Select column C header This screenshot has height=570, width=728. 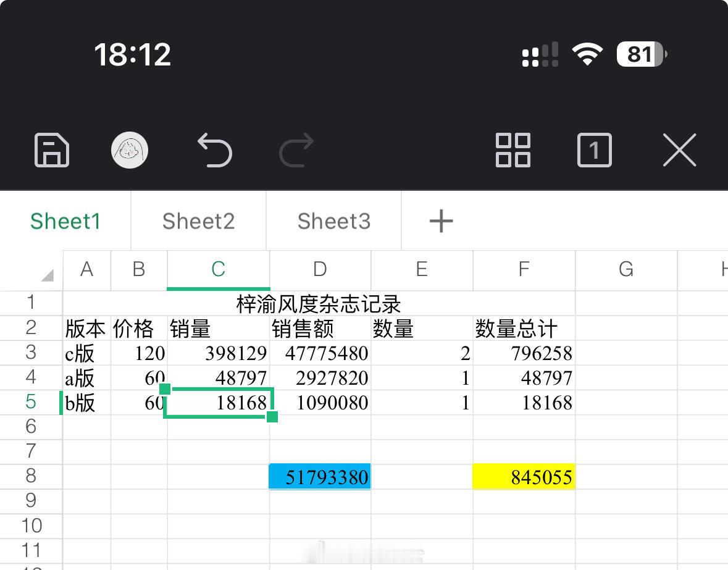click(218, 269)
